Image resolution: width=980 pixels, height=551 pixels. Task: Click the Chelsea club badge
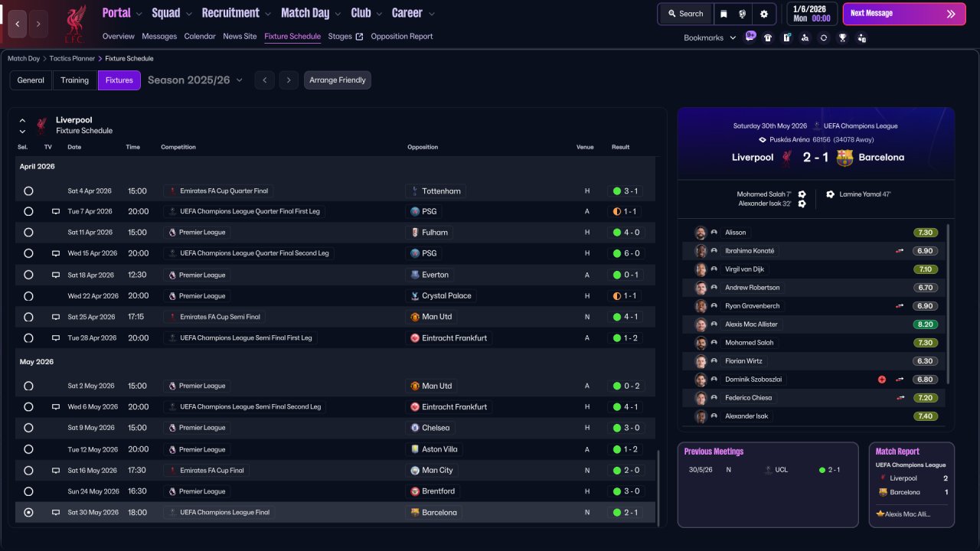tap(415, 428)
